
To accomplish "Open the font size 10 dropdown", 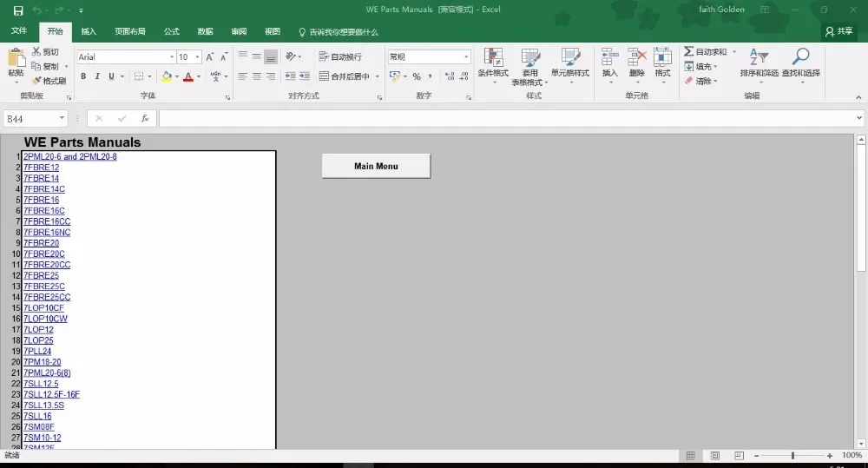I will pos(197,57).
